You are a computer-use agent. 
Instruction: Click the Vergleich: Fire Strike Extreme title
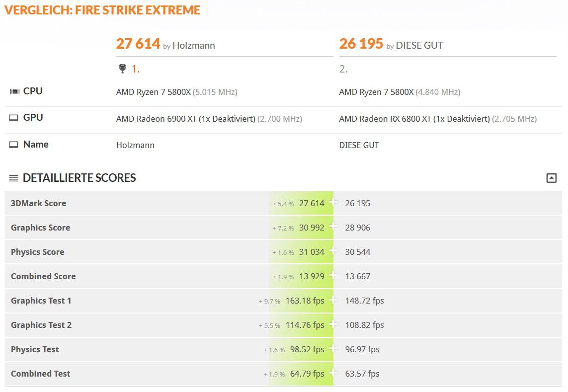(x=102, y=10)
